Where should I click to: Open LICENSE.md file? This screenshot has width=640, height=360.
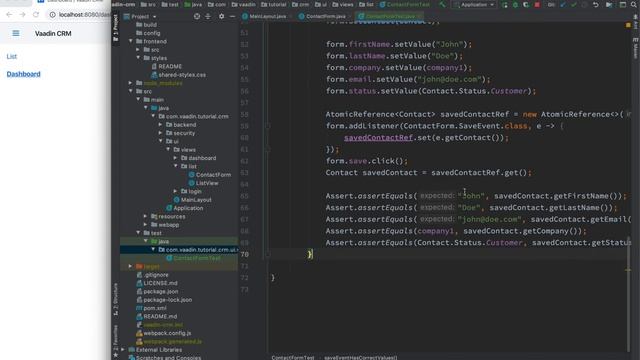[157, 283]
